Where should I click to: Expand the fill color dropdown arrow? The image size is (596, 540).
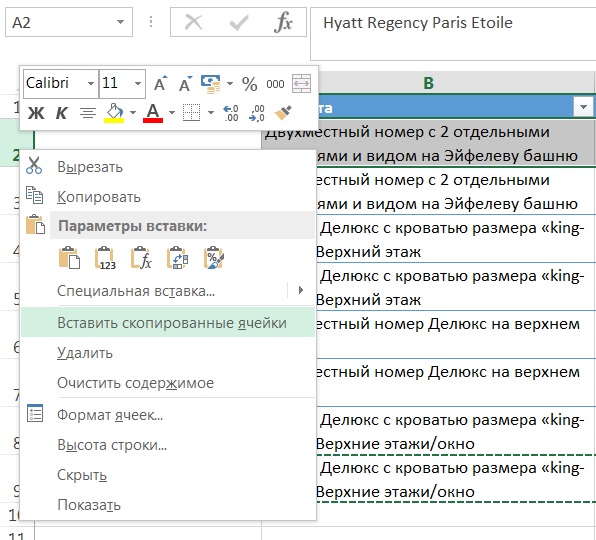133,113
